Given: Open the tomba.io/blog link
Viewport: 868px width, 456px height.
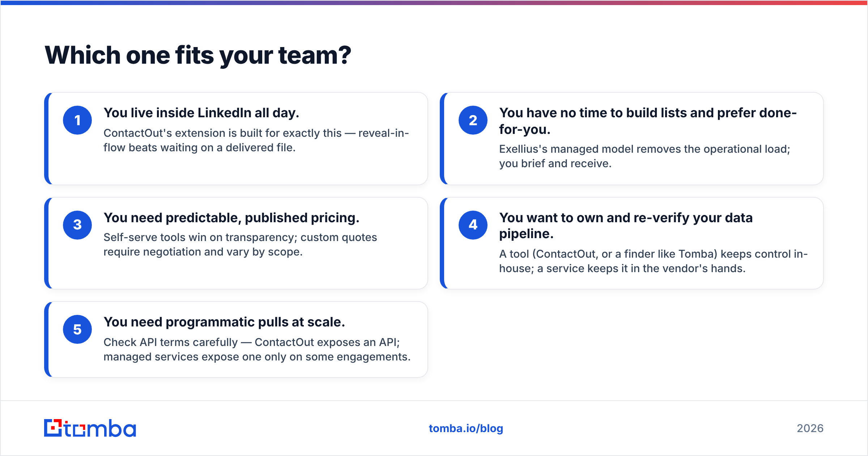Looking at the screenshot, I should pos(466,428).
